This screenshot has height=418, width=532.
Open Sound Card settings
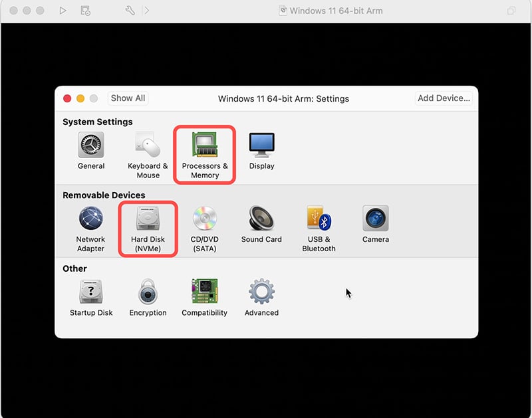(x=261, y=225)
